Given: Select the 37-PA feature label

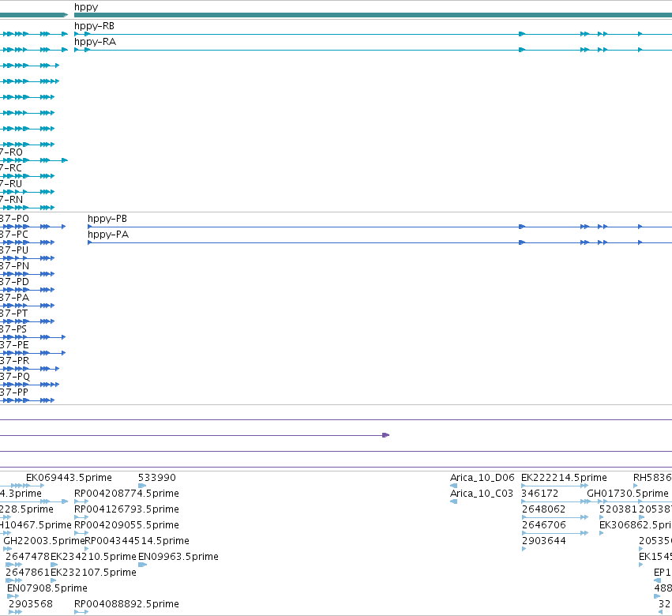Looking at the screenshot, I should [x=14, y=298].
